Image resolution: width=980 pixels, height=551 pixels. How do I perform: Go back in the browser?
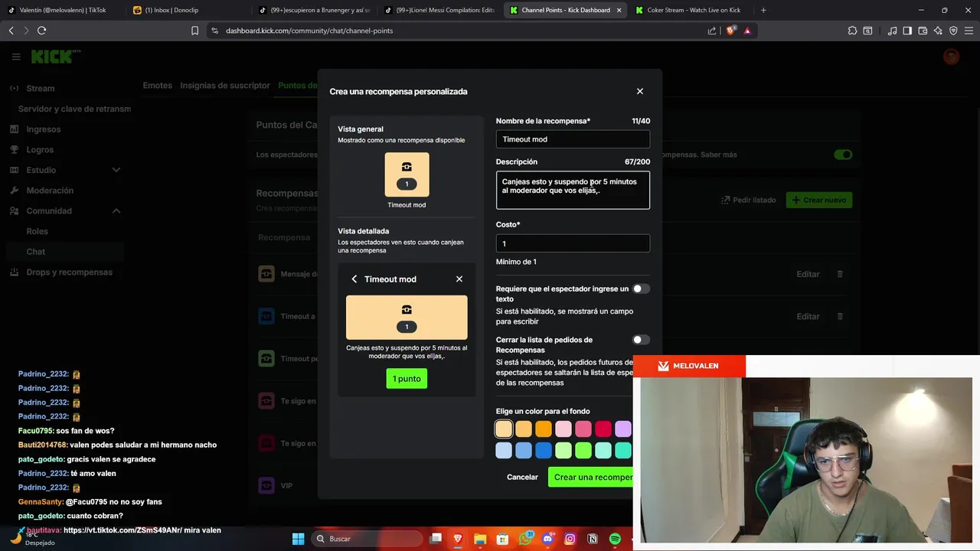tap(11, 31)
